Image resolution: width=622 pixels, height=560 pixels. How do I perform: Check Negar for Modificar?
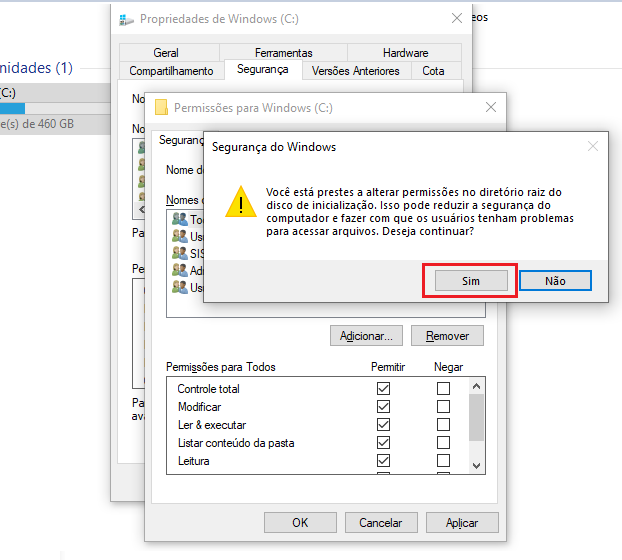(443, 407)
